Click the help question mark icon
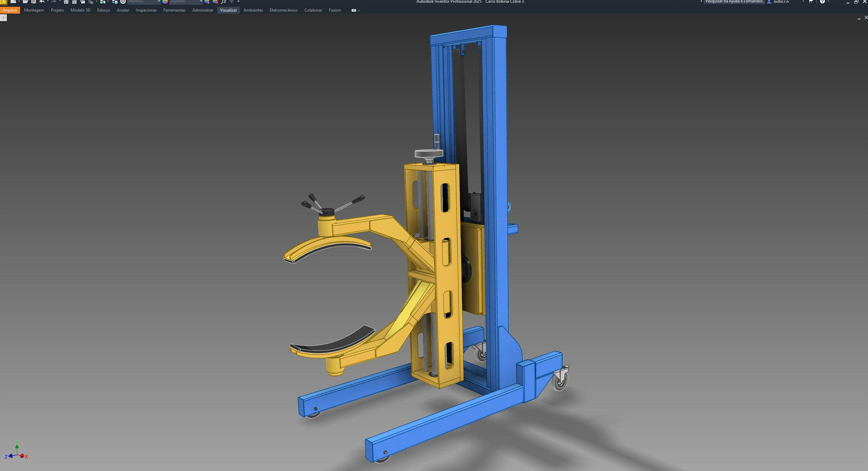Screen dimensions: 868x471 coord(822,2)
